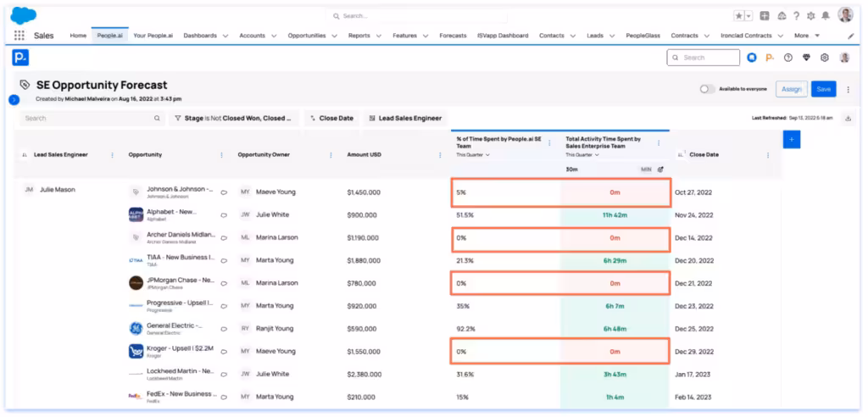The image size is (868, 417).
Task: Open the PeopleGlass tab
Action: point(643,36)
